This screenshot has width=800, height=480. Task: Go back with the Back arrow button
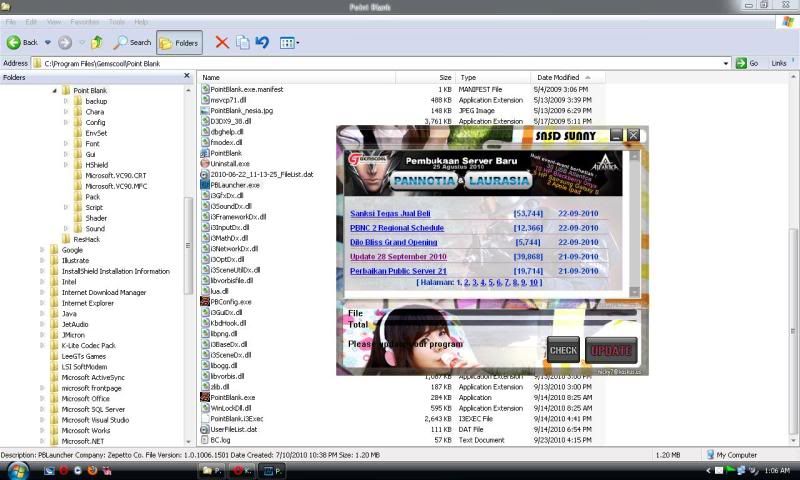[x=21, y=42]
